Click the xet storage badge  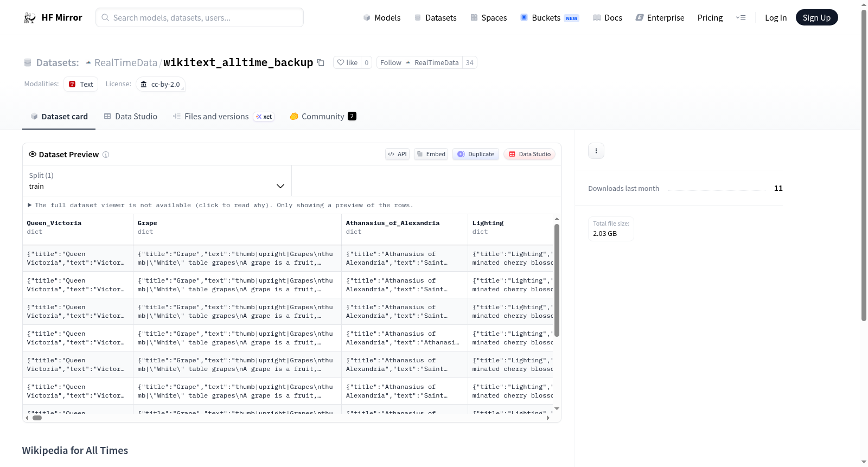pos(264,117)
